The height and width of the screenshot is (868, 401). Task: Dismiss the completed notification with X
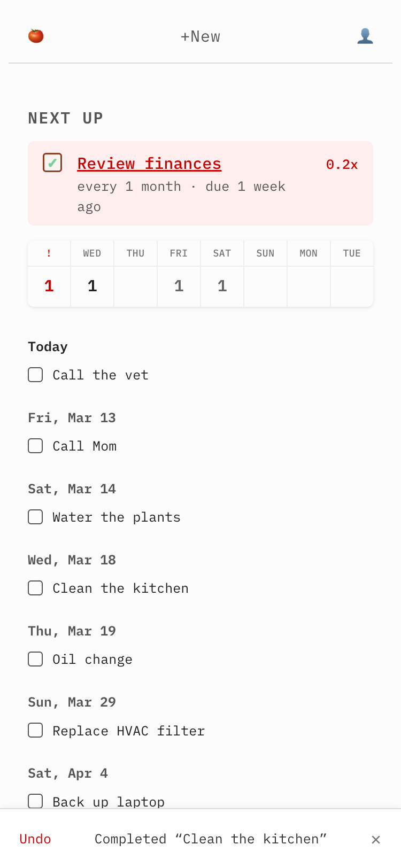(376, 840)
